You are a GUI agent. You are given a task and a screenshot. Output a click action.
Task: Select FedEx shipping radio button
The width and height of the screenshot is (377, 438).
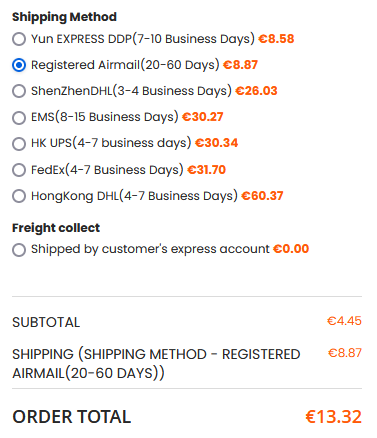(x=19, y=170)
